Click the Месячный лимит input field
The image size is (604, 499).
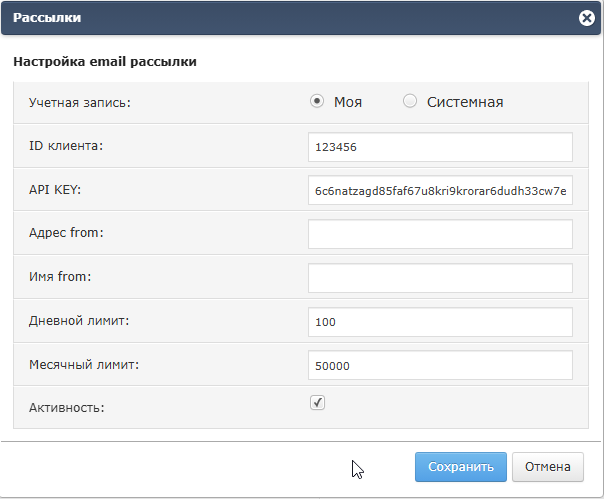click(x=440, y=366)
